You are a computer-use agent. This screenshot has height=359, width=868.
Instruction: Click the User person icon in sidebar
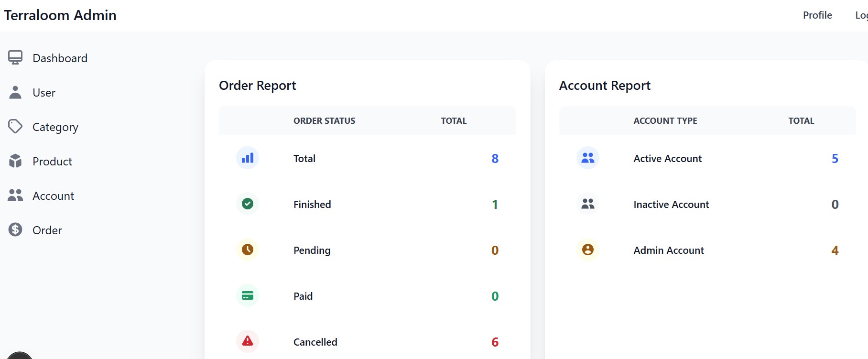click(x=15, y=92)
